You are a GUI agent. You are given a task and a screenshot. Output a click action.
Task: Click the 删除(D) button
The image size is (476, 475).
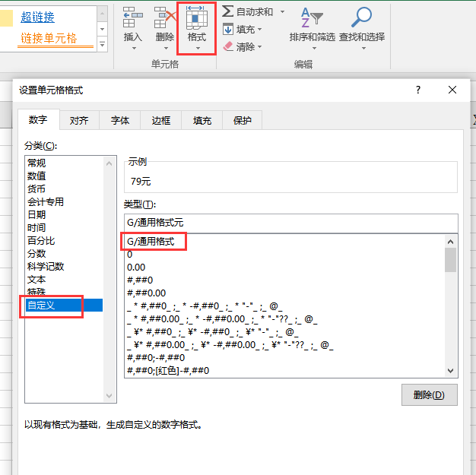pos(430,395)
